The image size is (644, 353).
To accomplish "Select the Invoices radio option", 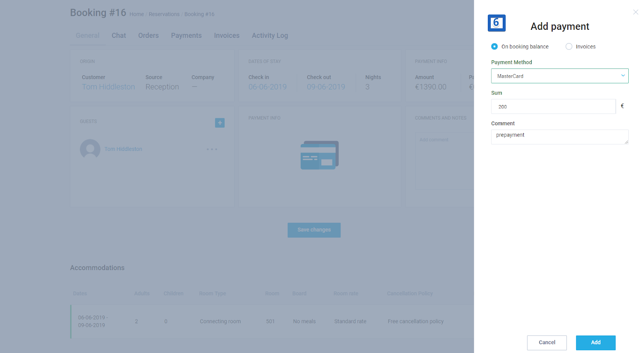I will tap(569, 47).
